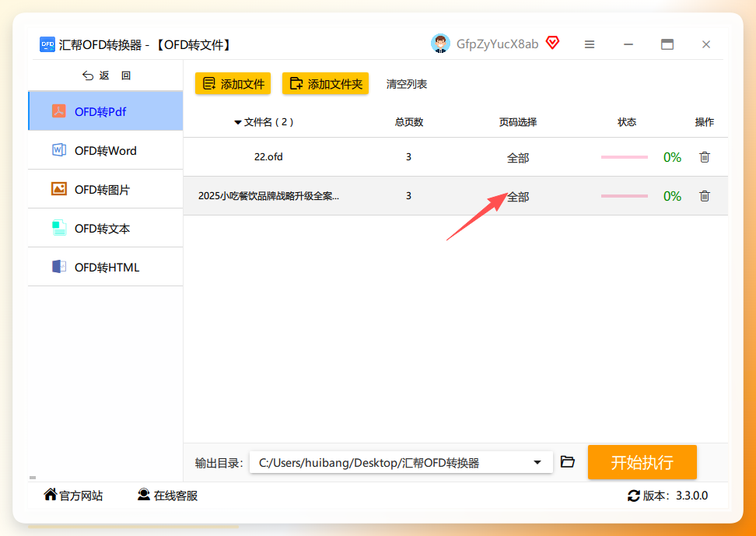Click the OFD converter app logo
The image size is (756, 536).
tap(47, 44)
